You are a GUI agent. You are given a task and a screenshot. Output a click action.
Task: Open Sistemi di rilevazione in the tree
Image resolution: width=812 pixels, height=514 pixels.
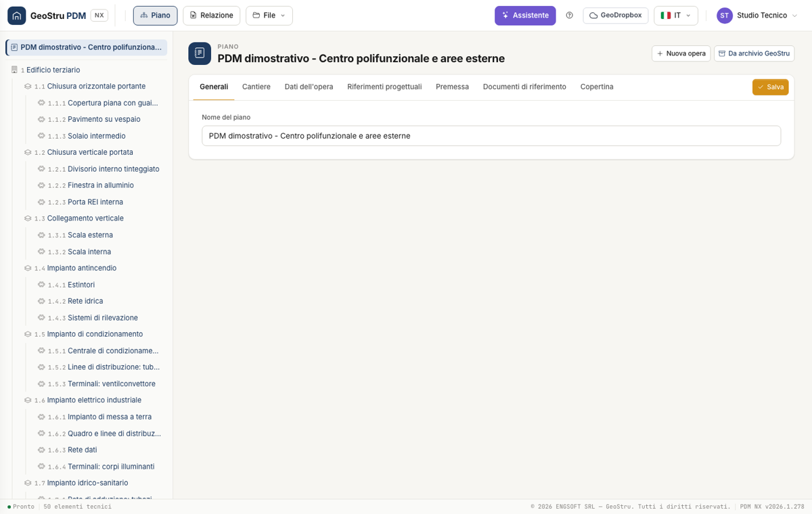pyautogui.click(x=102, y=318)
